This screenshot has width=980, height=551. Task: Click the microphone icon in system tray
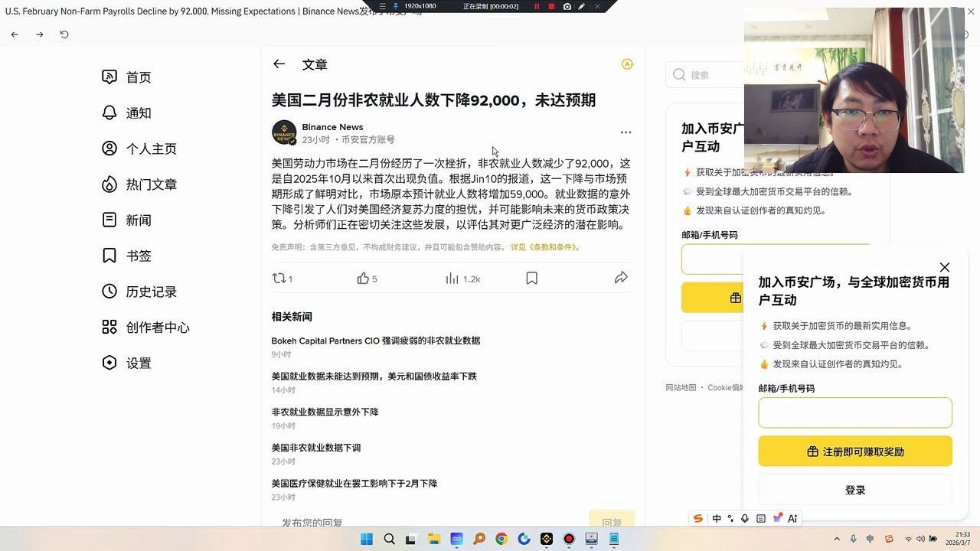(854, 540)
